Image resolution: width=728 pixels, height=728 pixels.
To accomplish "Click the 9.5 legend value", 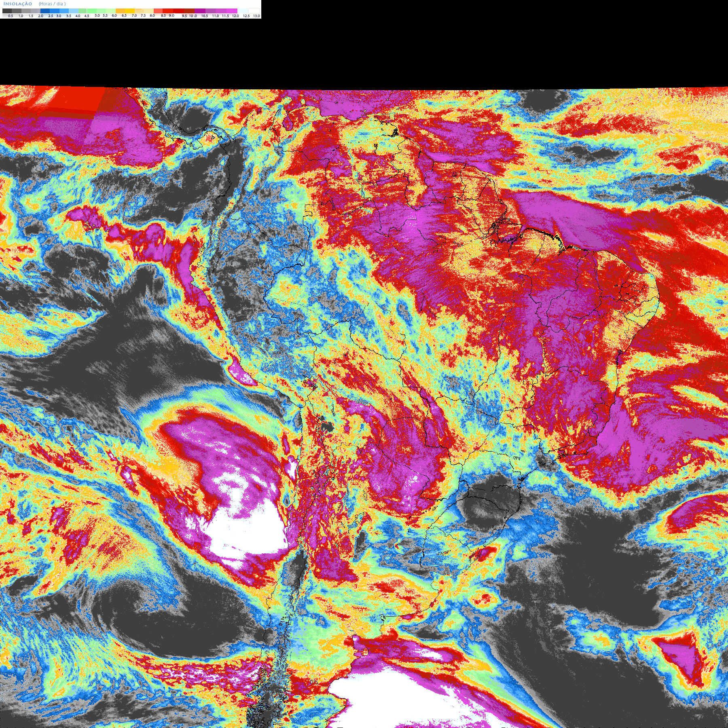I will (x=184, y=16).
